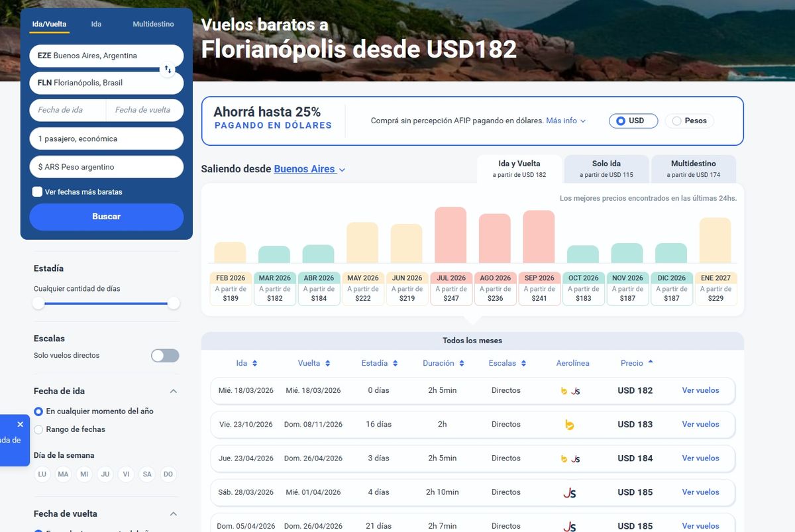Sort by Precio ascending arrow
Screen dimensions: 795x532
(x=651, y=362)
